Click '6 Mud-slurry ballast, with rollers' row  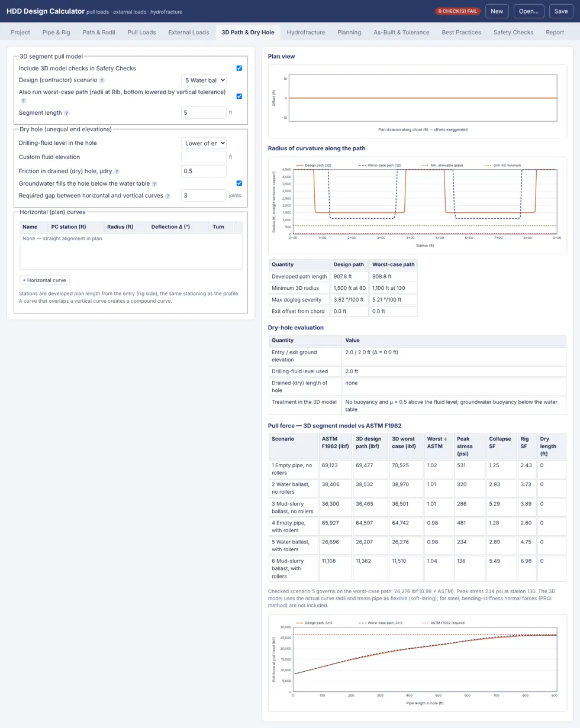click(x=417, y=569)
